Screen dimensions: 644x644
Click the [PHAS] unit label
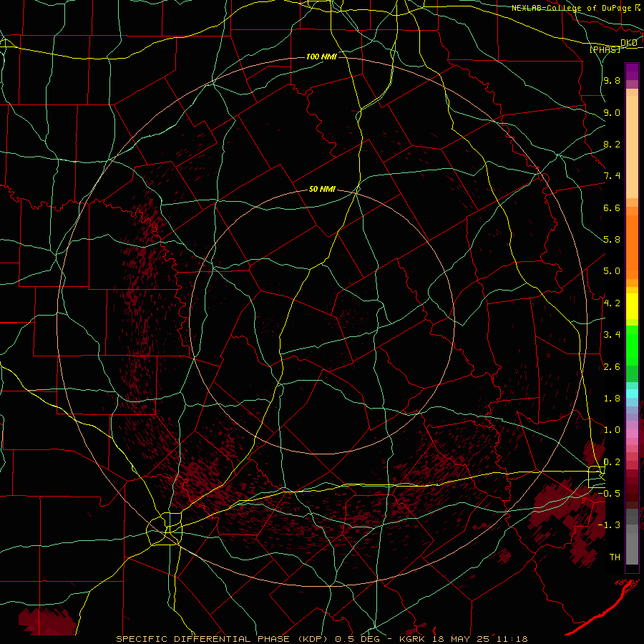[x=605, y=49]
